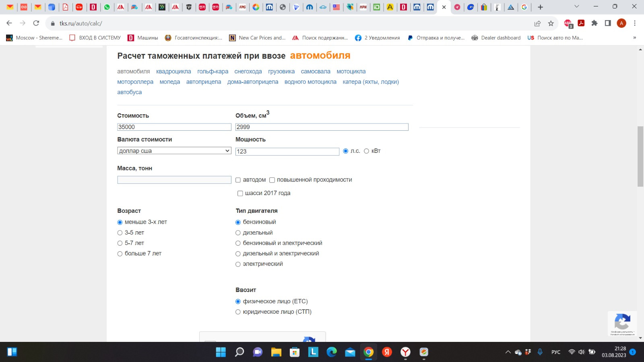
Task: Open 'New Car Prices and...' bookmark
Action: point(257,37)
